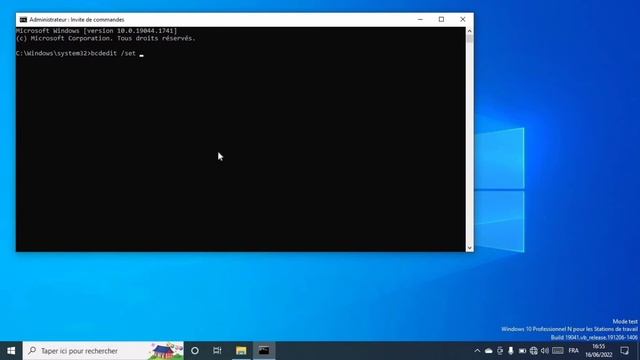Maximize the Invite de commandes window
Screen dimensions: 640x360
click(441, 19)
